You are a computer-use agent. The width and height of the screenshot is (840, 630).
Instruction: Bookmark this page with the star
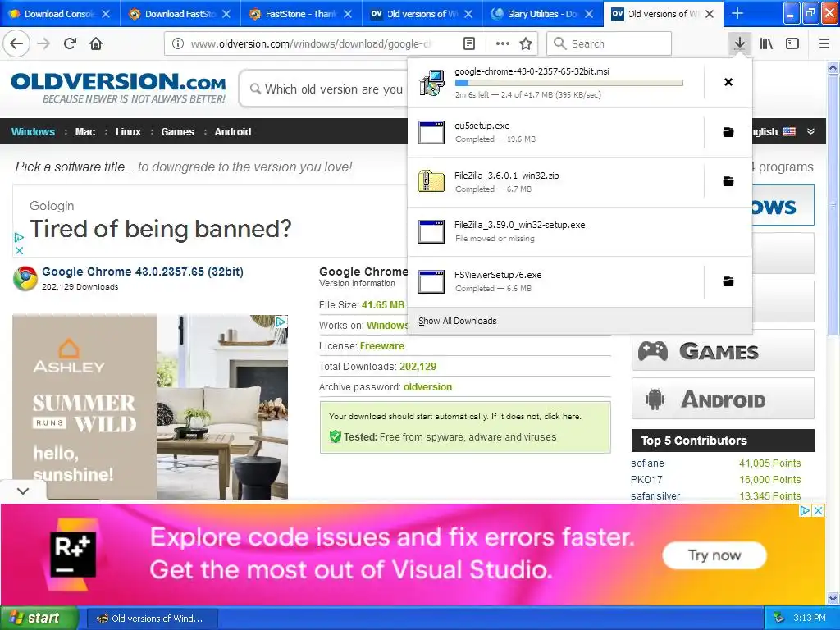pyautogui.click(x=526, y=43)
